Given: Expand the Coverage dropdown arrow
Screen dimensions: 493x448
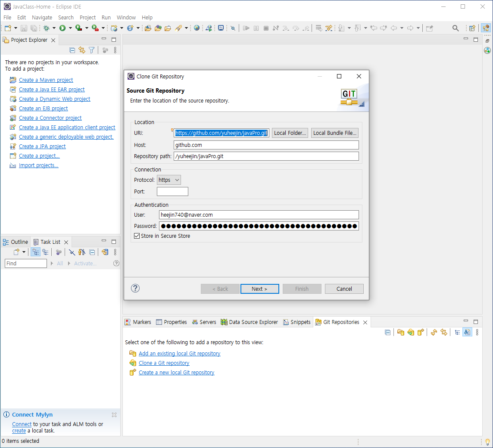Looking at the screenshot, I should (x=87, y=28).
